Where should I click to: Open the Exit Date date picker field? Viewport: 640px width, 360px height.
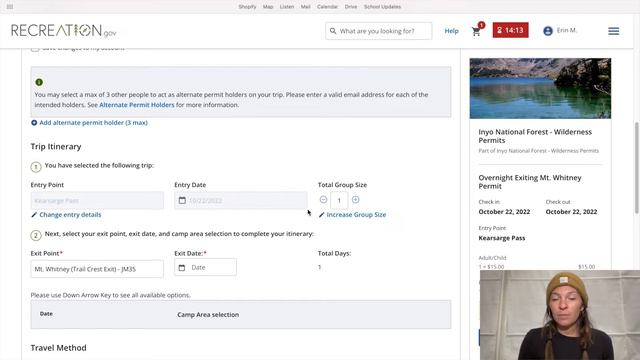tap(205, 267)
